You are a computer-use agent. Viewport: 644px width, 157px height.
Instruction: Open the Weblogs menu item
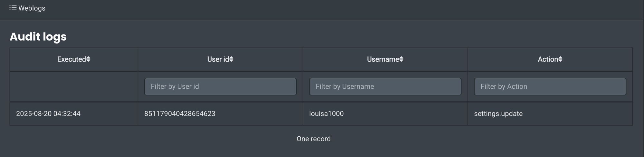pyautogui.click(x=32, y=8)
